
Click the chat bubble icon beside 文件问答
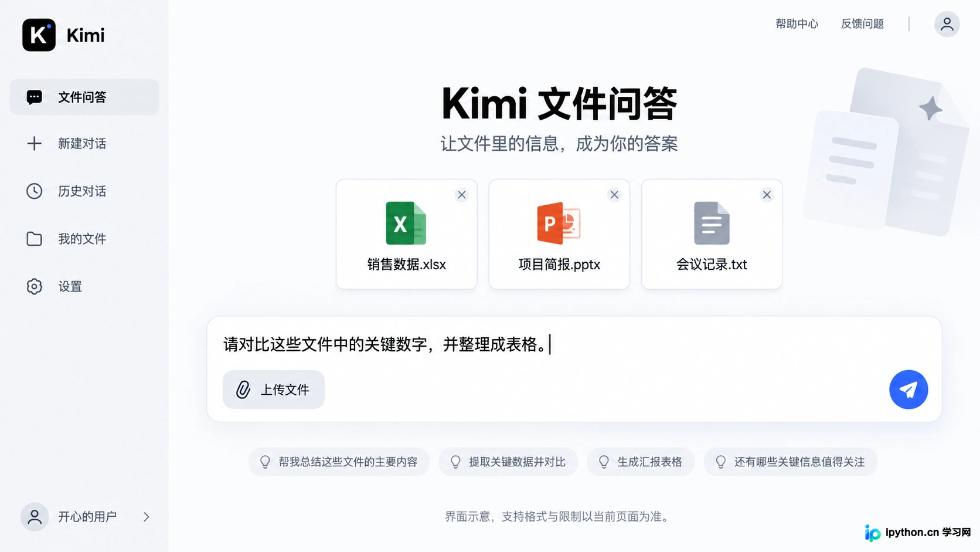pos(35,97)
